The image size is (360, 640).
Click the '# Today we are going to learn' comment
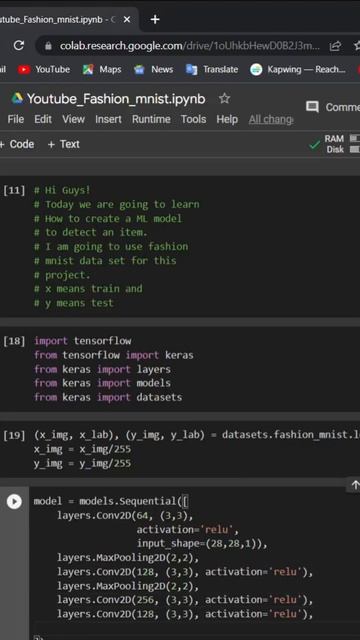(117, 204)
